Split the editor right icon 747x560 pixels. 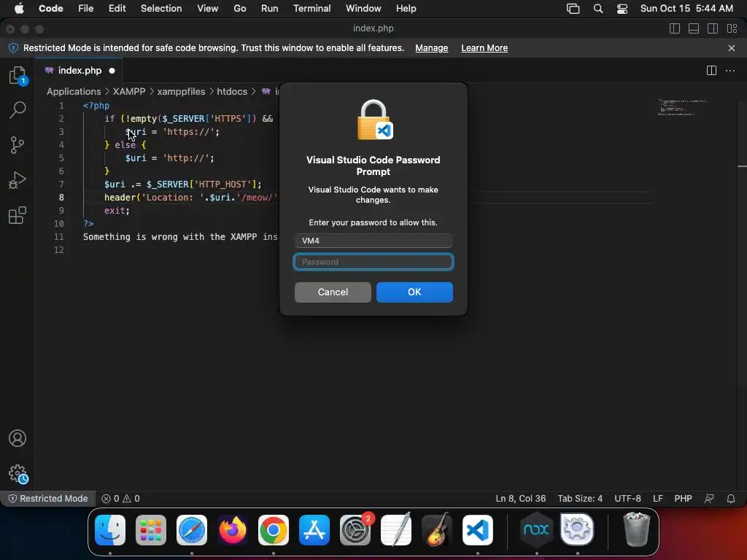(x=711, y=71)
